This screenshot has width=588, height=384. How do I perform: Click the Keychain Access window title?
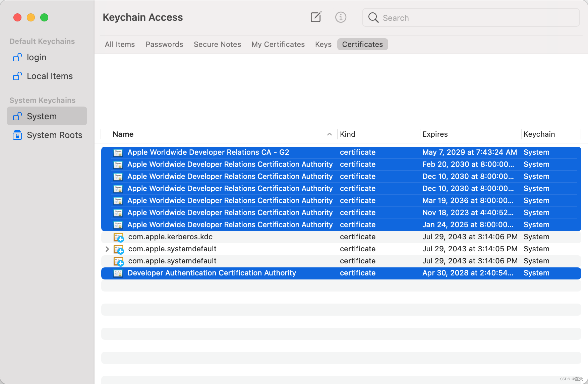coord(143,17)
